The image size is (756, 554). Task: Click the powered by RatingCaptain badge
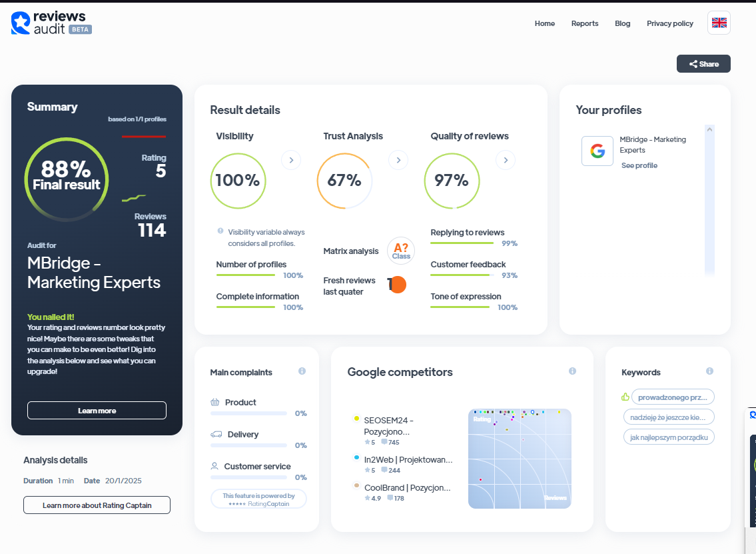tap(258, 499)
